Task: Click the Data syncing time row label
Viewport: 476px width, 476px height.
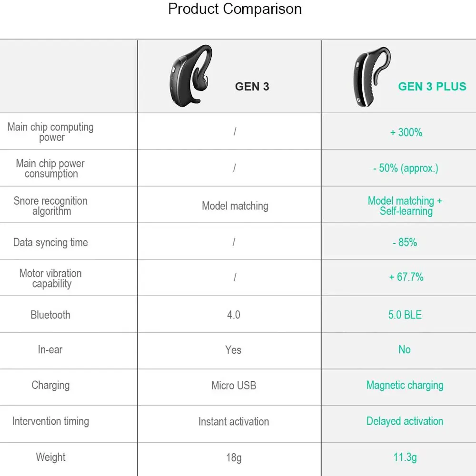Action: point(50,242)
